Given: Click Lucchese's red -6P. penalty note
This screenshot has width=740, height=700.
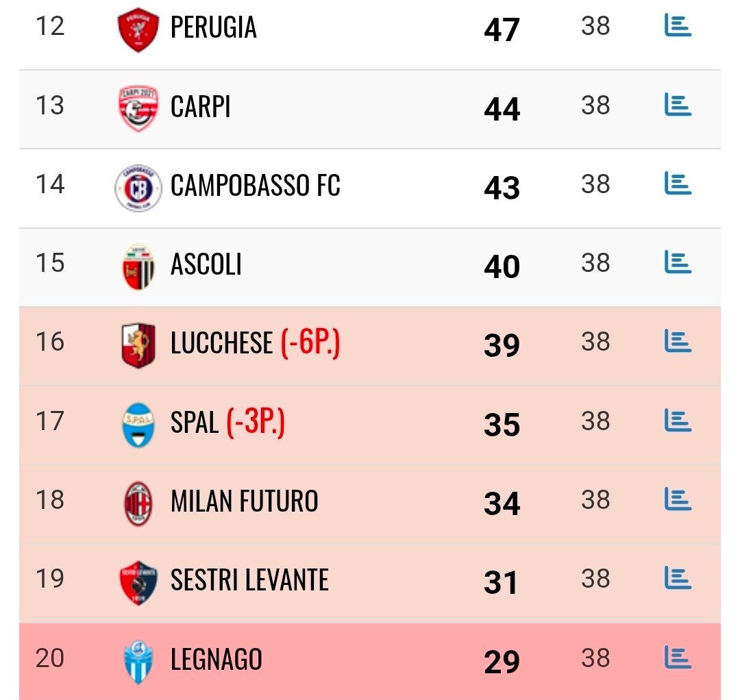Looking at the screenshot, I should [310, 344].
